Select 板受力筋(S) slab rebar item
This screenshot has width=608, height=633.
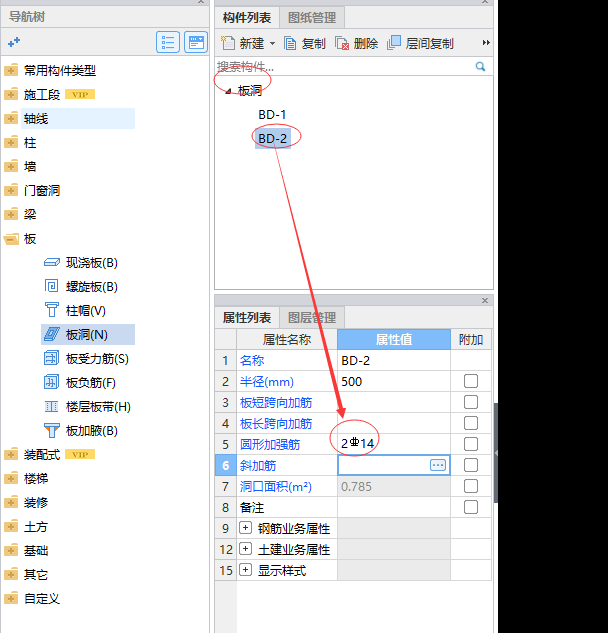click(x=86, y=358)
